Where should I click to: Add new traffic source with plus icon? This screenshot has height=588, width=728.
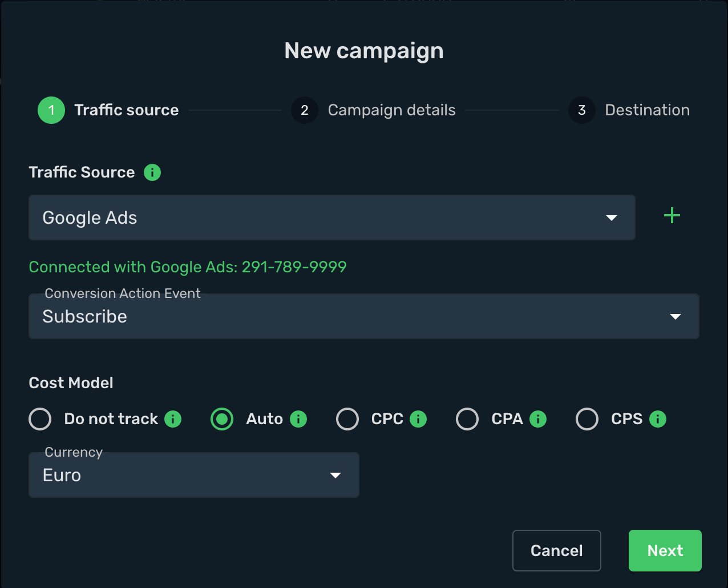click(672, 216)
